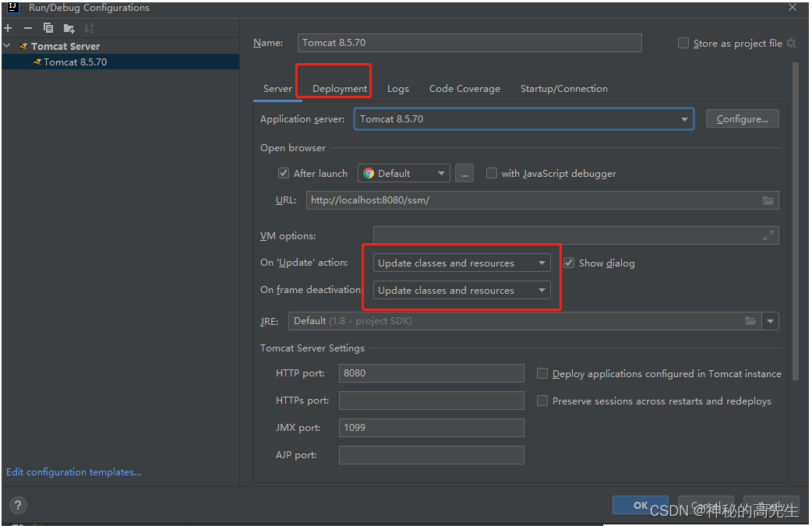Open browser list with ellipsis button

coord(464,174)
